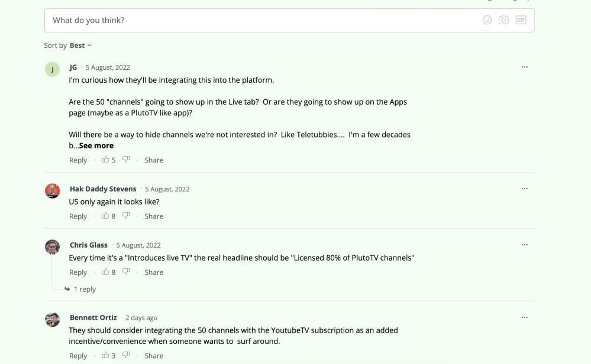Open the emoji picker in comment box
This screenshot has height=364, width=591.
[487, 20]
